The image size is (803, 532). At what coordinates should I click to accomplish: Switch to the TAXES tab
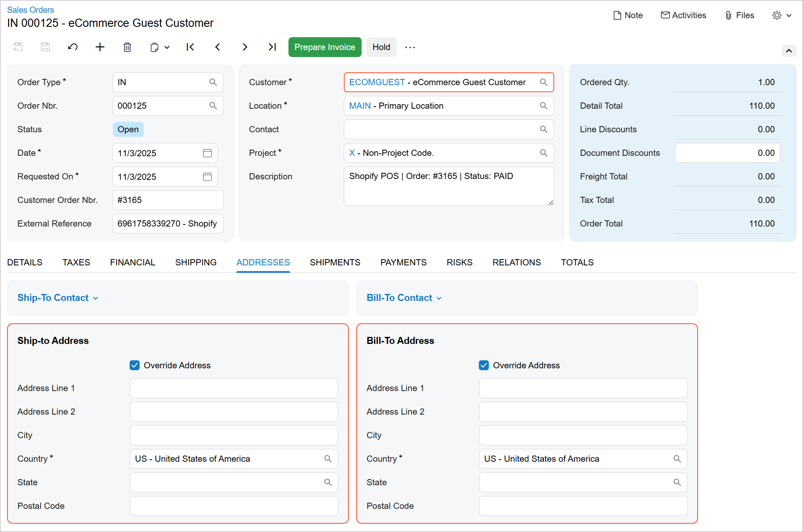pyautogui.click(x=76, y=262)
